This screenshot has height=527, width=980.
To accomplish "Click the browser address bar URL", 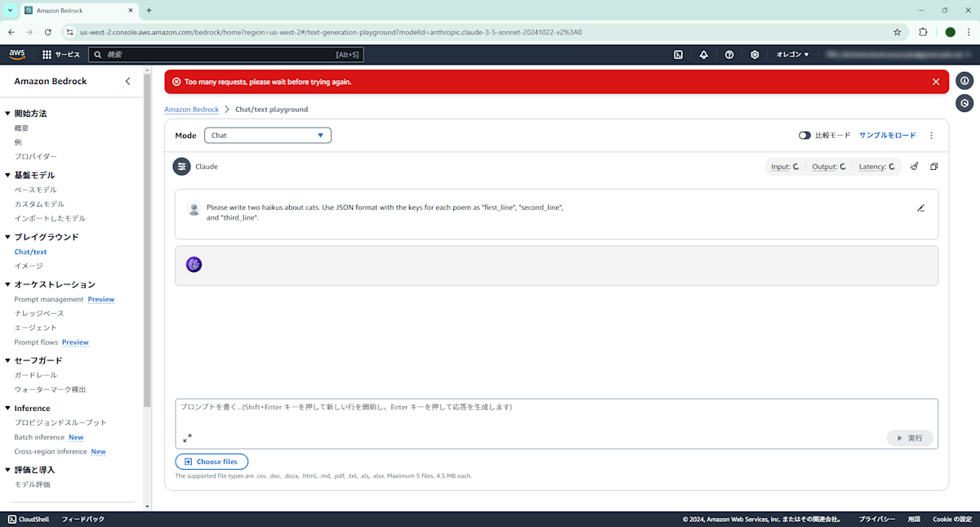I will (331, 32).
